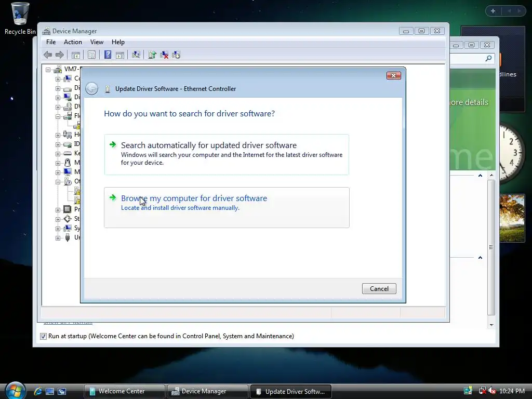Switch to Welcome Center taskbar button
This screenshot has height=399, width=532.
click(125, 391)
